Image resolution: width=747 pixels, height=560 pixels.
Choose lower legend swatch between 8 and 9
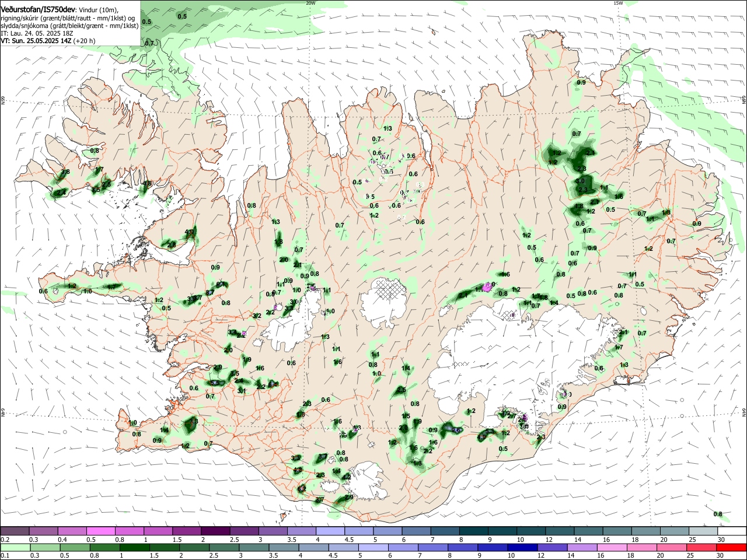pos(463,548)
